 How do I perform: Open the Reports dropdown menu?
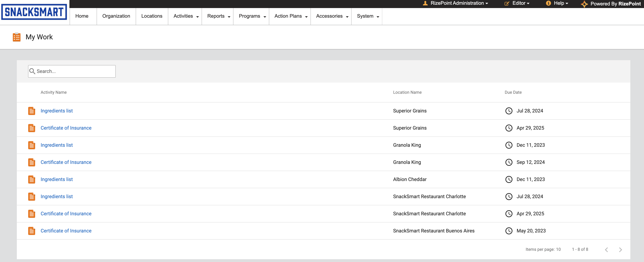tap(219, 16)
